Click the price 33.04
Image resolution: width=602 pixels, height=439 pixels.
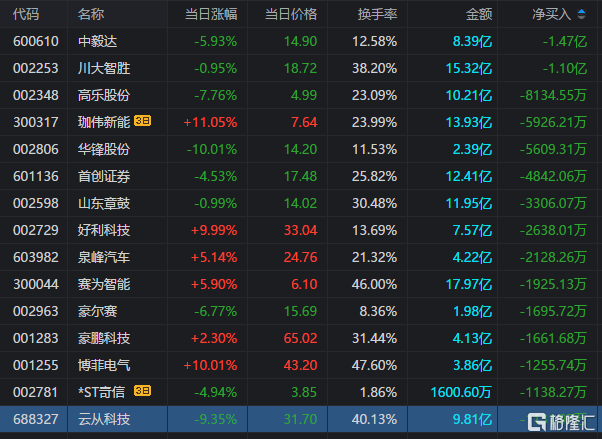click(301, 230)
